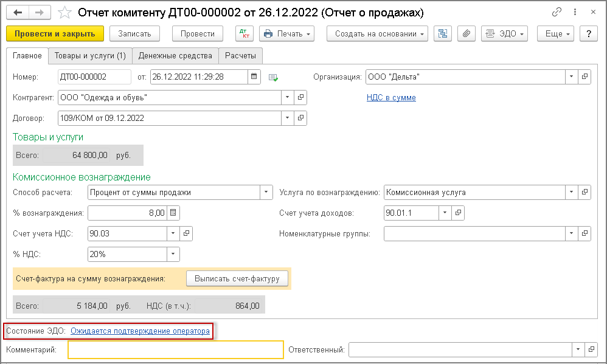Click the НДС (в т.ч.) value 864,00

(x=229, y=306)
